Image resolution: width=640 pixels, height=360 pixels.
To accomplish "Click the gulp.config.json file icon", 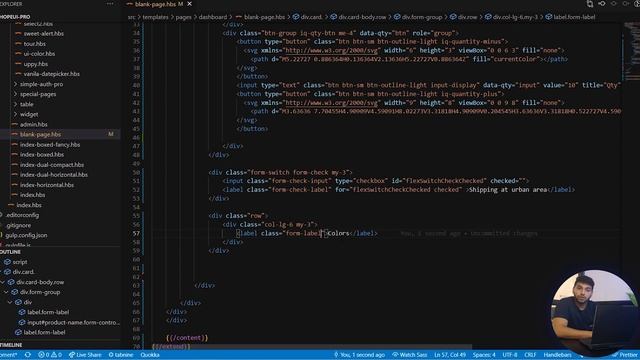I will [x=2, y=235].
